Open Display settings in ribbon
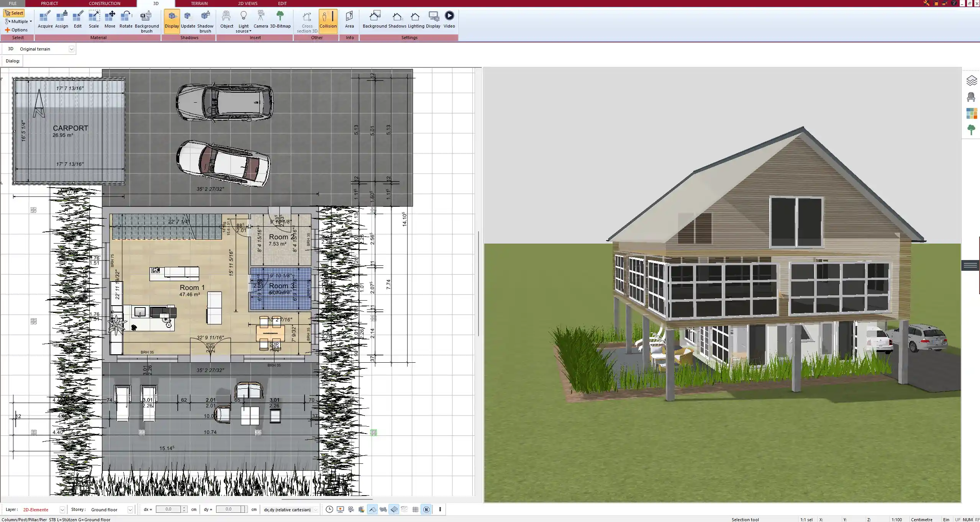 (x=433, y=20)
